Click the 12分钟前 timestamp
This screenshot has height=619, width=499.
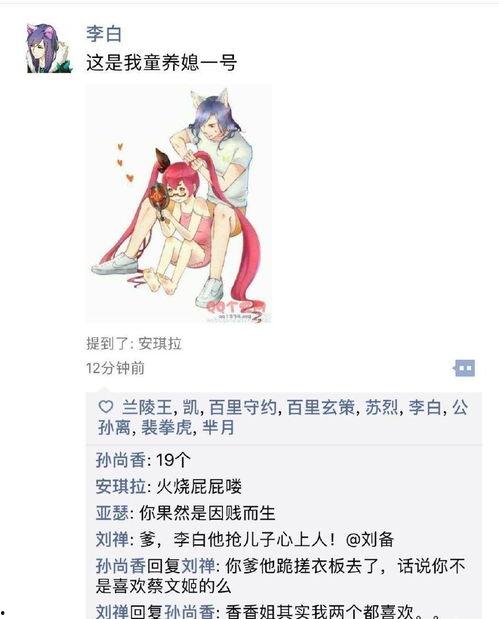[x=115, y=368]
